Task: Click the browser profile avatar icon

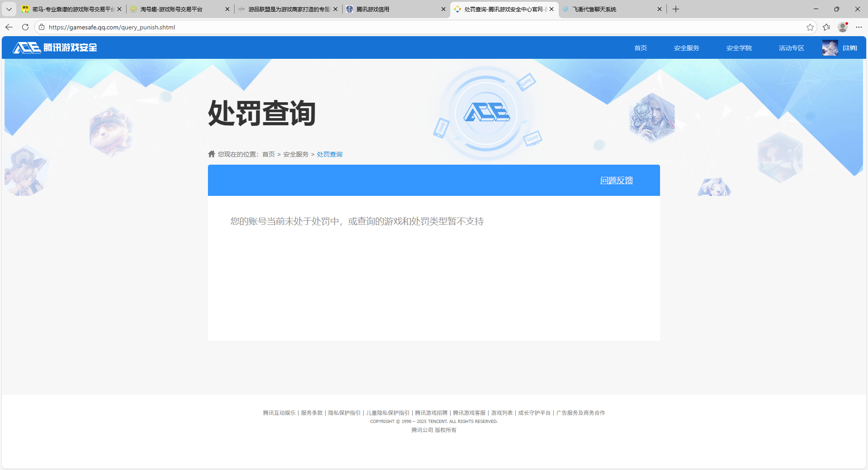Action: 842,27
